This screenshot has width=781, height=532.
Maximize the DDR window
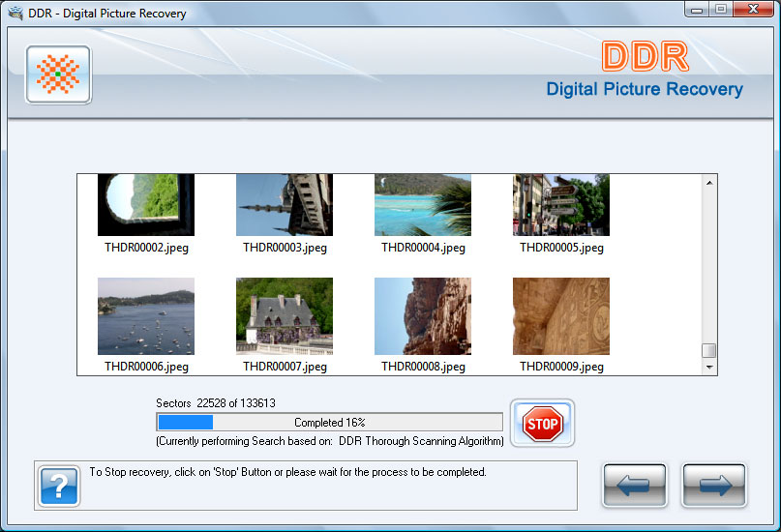click(721, 10)
